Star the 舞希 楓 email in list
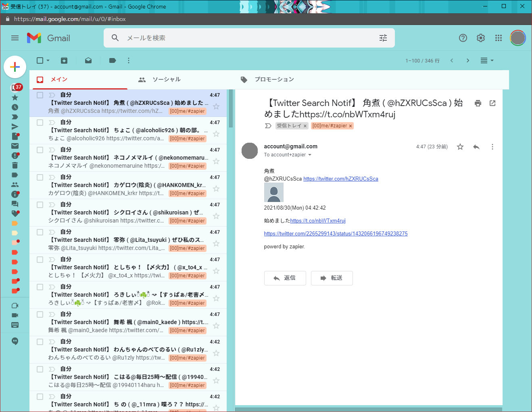Screen dimensions: 532x412 pos(216,326)
